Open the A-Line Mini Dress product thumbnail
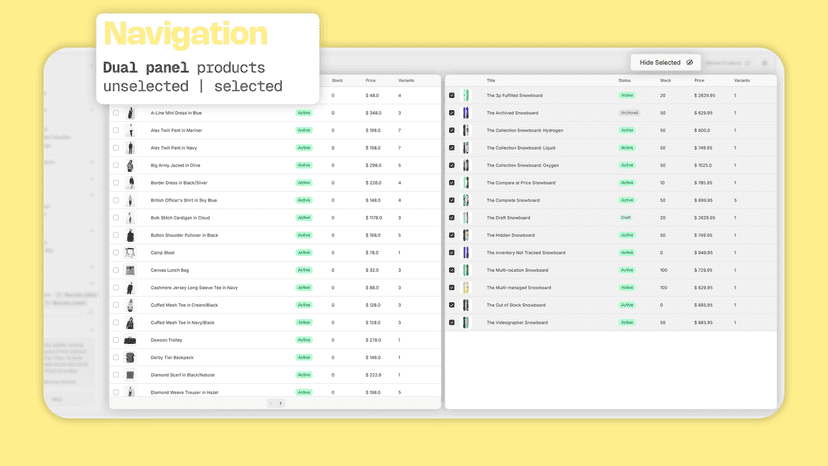 click(x=130, y=113)
